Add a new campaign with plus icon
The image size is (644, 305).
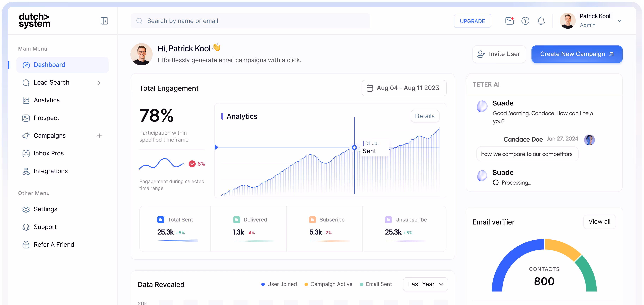(x=99, y=136)
